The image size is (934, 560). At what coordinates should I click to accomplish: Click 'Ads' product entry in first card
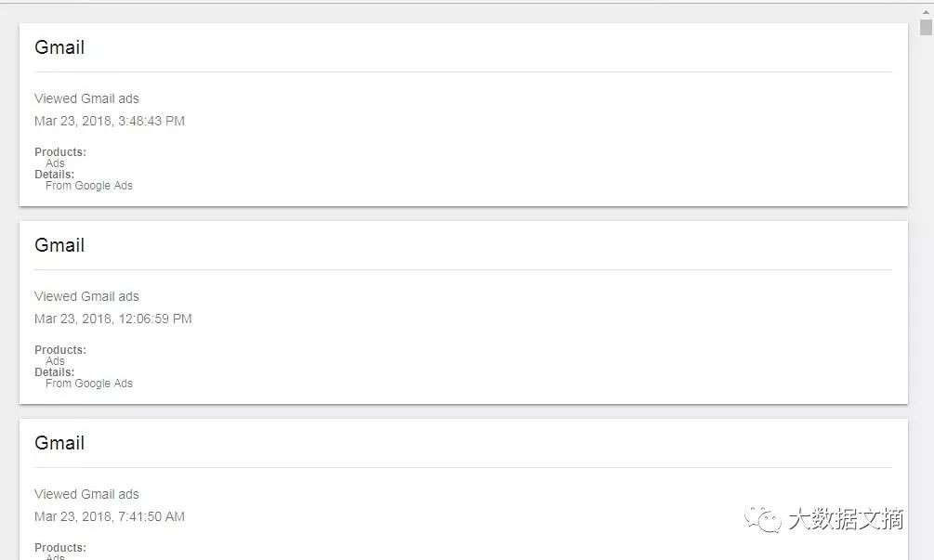[x=55, y=163]
